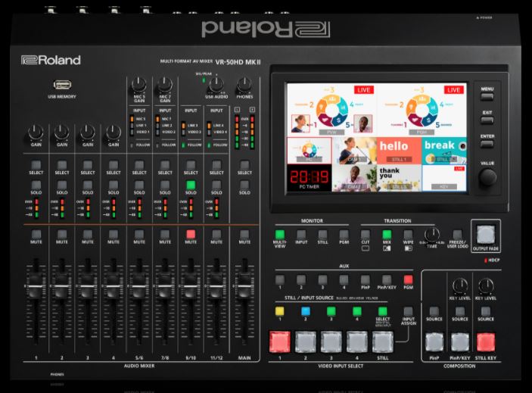Mute audio channel 4
Image resolution: width=532 pixels, height=393 pixels.
(x=114, y=234)
